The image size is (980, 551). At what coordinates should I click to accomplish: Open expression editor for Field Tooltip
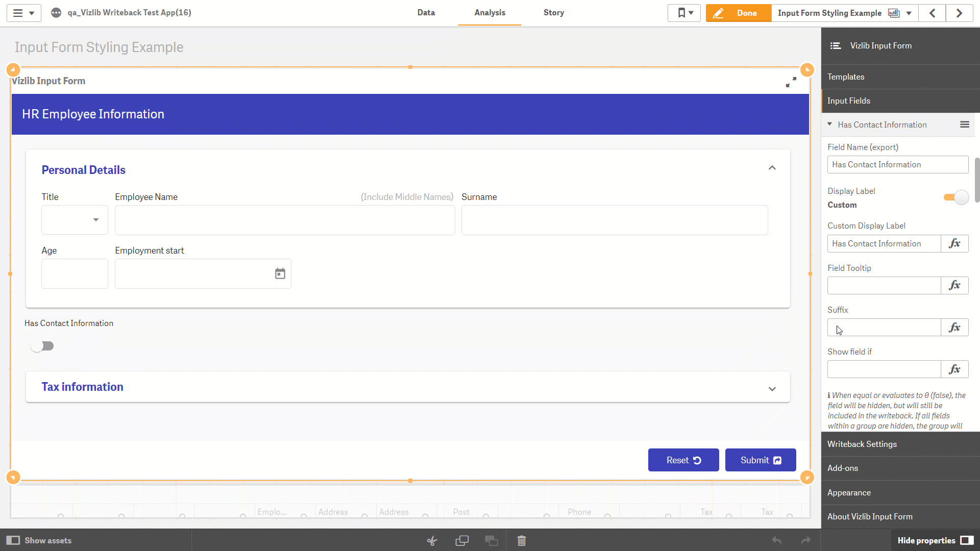click(954, 286)
